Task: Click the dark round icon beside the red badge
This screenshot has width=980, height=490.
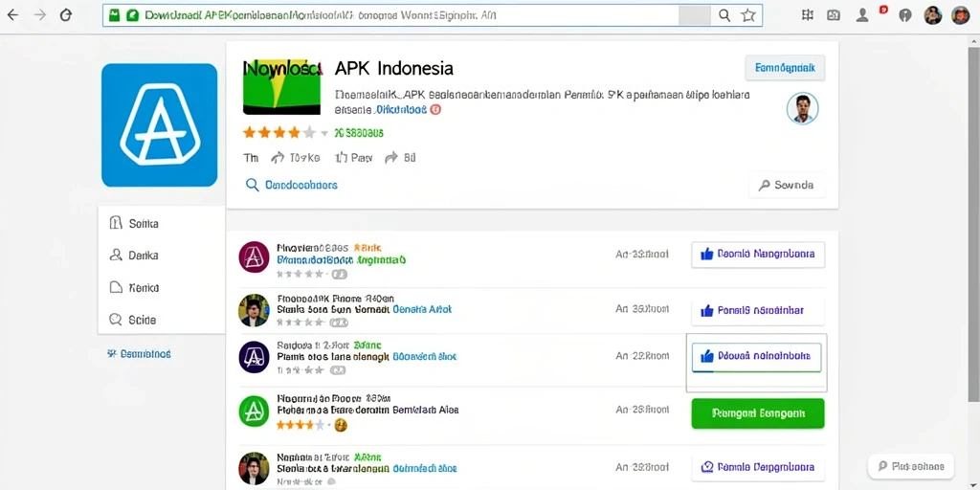Action: 905,15
